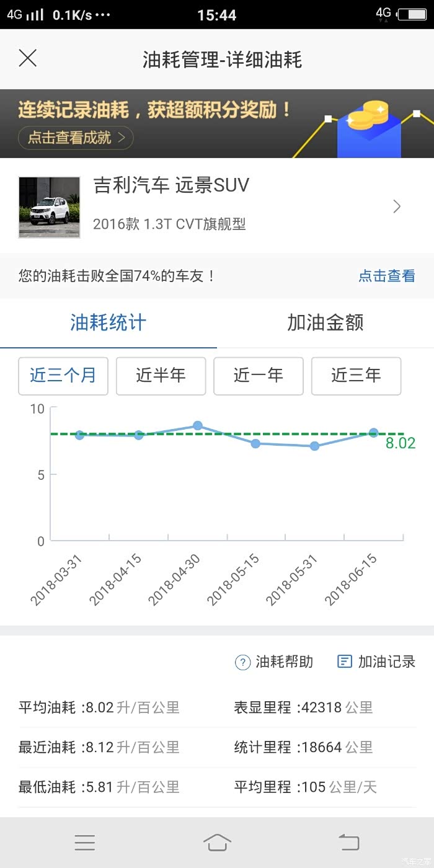Switch to the 油耗统计 tab

click(x=108, y=322)
